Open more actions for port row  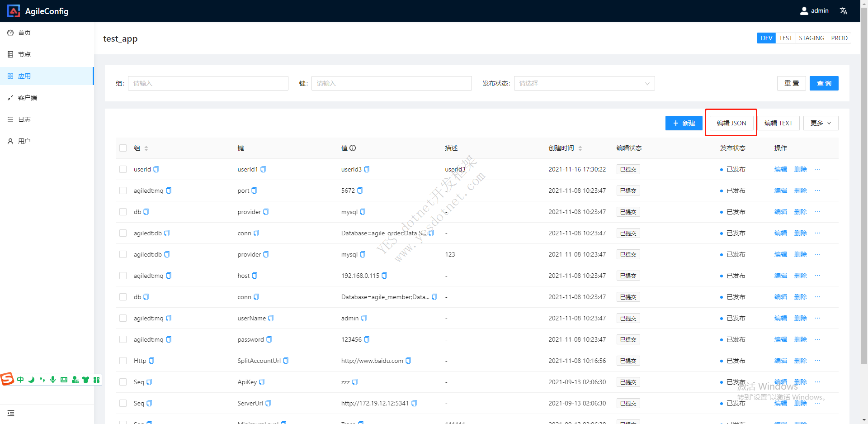coord(817,191)
